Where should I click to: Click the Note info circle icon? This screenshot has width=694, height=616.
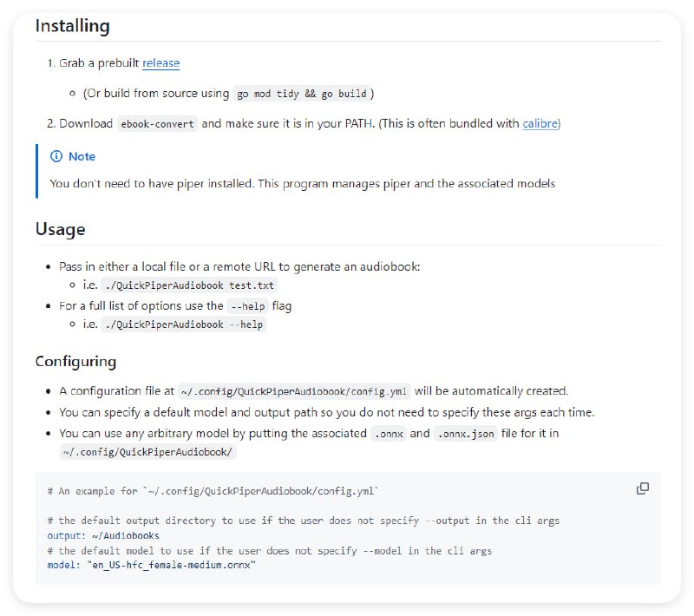pyautogui.click(x=56, y=157)
